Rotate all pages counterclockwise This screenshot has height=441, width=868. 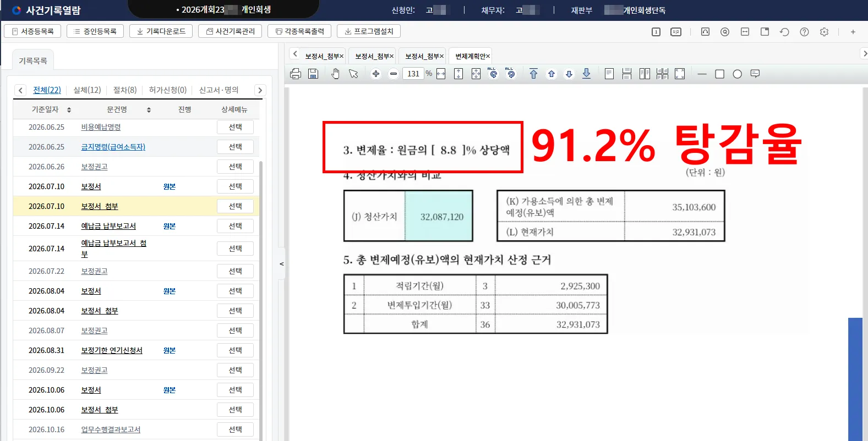493,73
